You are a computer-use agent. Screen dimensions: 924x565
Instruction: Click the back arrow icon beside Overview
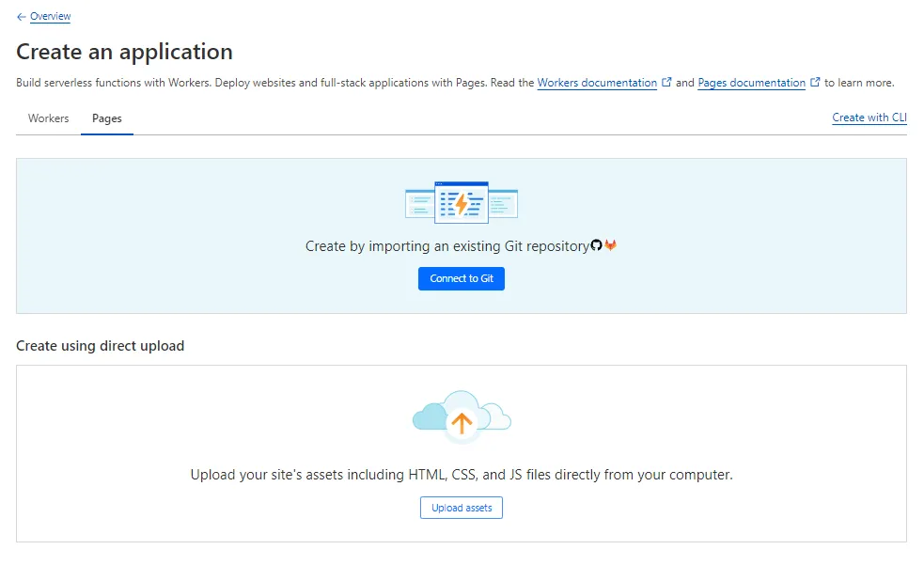click(x=21, y=17)
